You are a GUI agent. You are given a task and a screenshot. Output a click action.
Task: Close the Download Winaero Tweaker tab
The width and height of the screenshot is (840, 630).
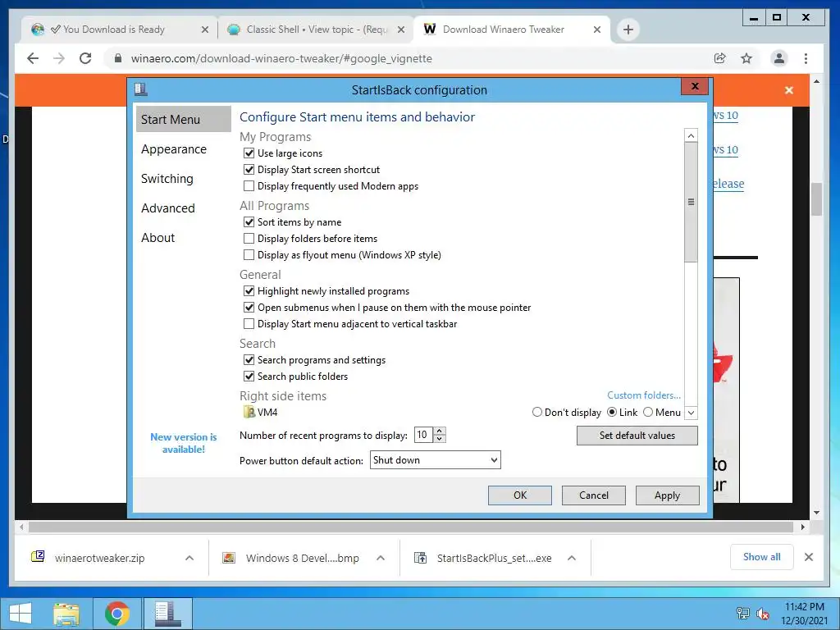coord(597,30)
